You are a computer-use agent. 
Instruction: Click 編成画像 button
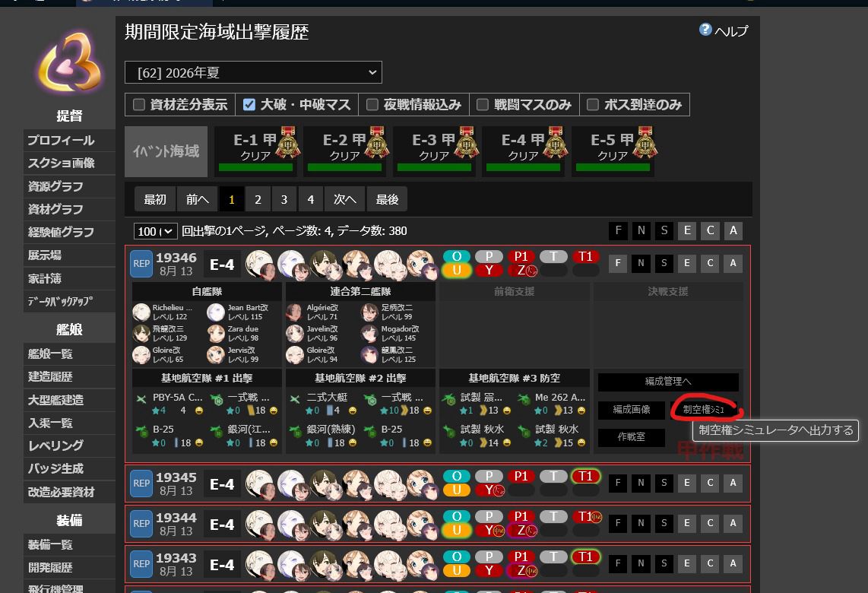tap(632, 410)
